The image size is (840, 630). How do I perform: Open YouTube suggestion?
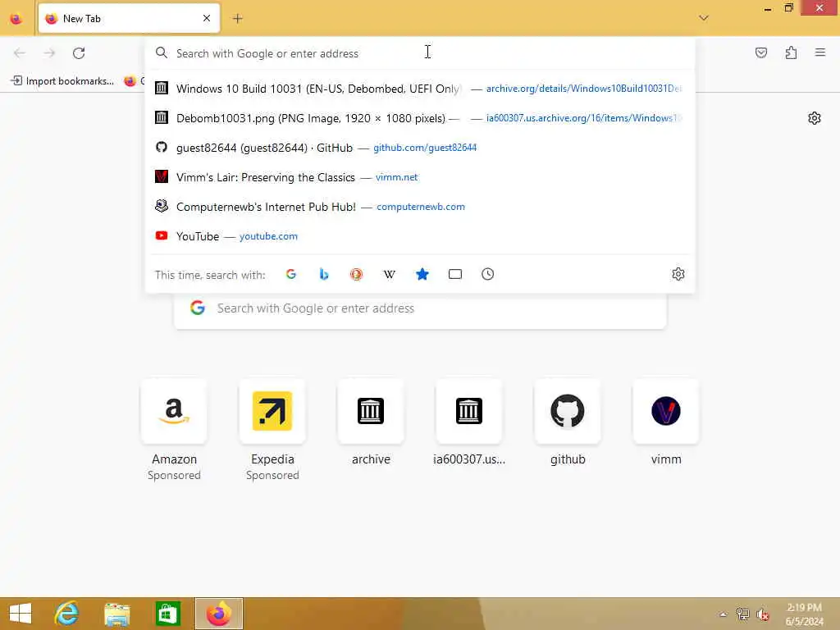pos(420,235)
